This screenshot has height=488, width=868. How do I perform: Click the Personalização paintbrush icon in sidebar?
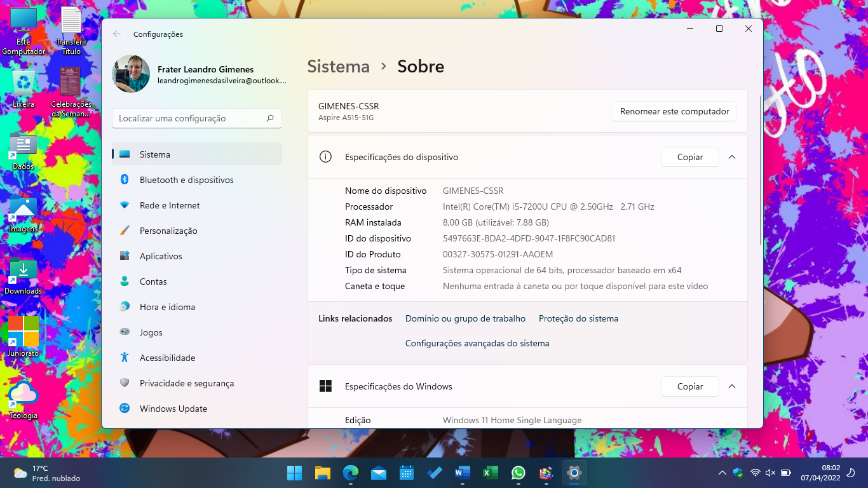coord(125,231)
